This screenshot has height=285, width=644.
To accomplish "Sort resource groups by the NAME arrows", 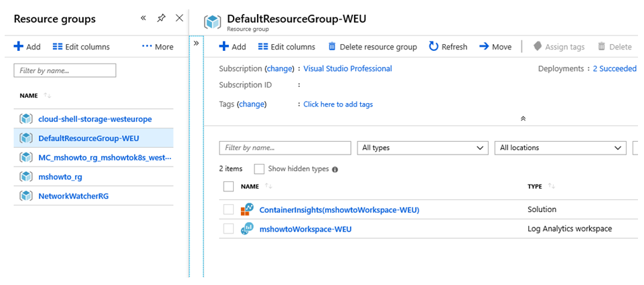I will click(x=48, y=96).
